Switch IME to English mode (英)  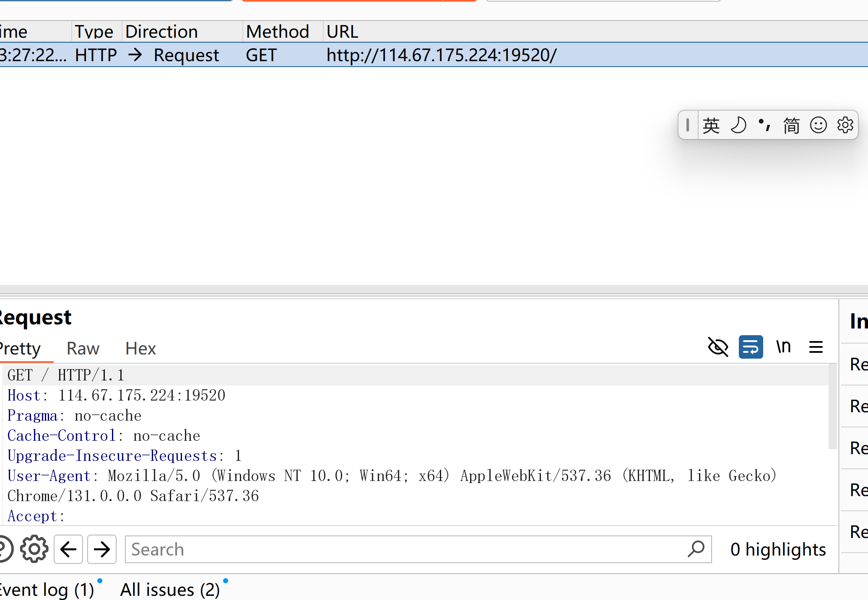click(x=711, y=125)
